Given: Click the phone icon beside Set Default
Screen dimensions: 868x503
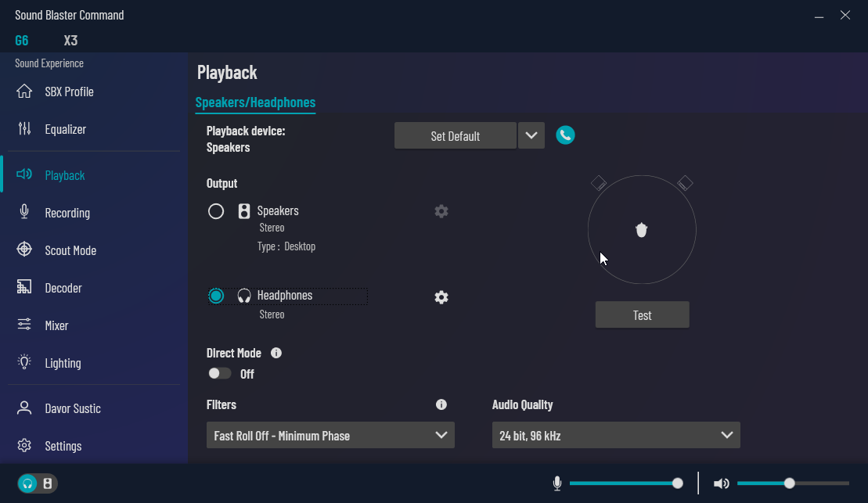Looking at the screenshot, I should (565, 135).
